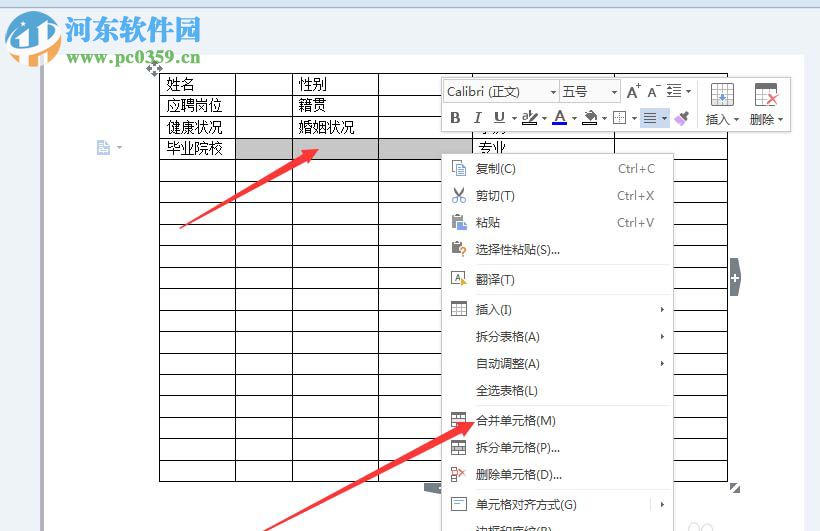Click the 应聘岗位 table cell
Viewport: 820px width, 531px height.
[x=198, y=106]
